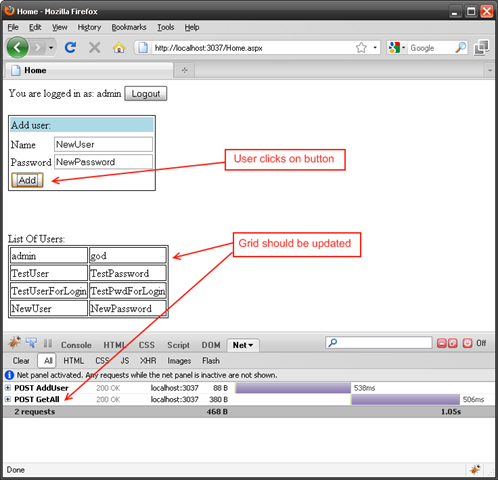Switch to the Firebug DOM tab
The height and width of the screenshot is (480, 498).
click(x=211, y=345)
